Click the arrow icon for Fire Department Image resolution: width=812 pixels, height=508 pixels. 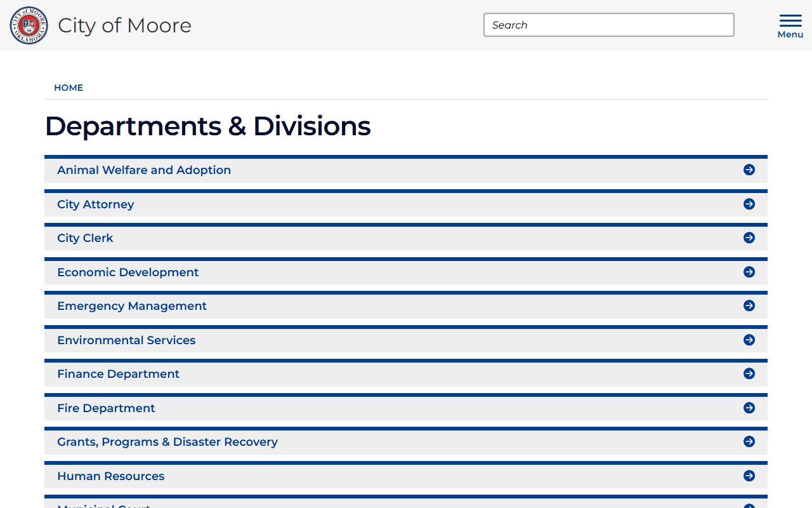point(749,408)
